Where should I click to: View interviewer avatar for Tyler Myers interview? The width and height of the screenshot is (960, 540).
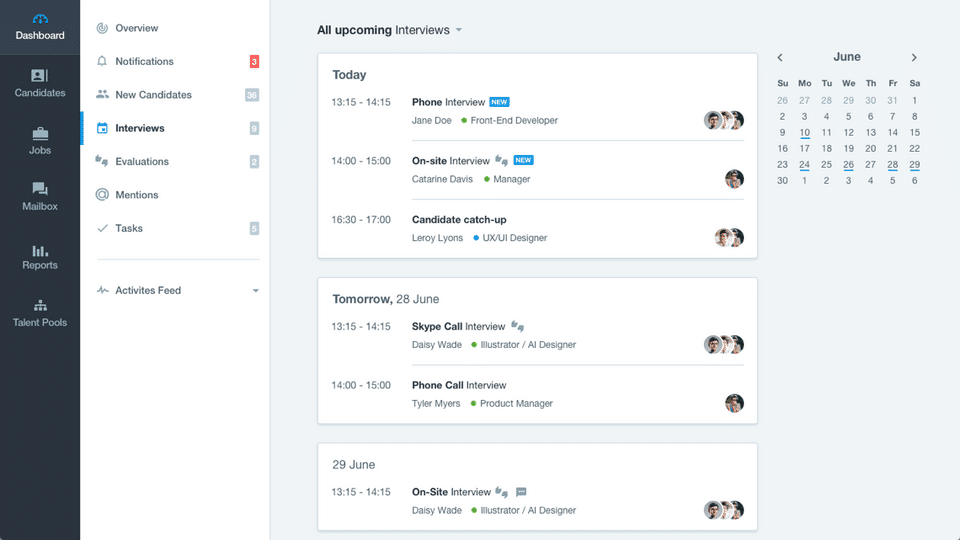[734, 403]
